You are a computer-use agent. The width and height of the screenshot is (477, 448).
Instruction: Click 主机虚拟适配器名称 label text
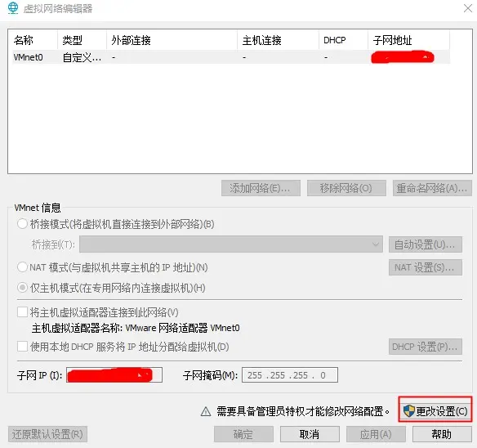click(x=136, y=328)
